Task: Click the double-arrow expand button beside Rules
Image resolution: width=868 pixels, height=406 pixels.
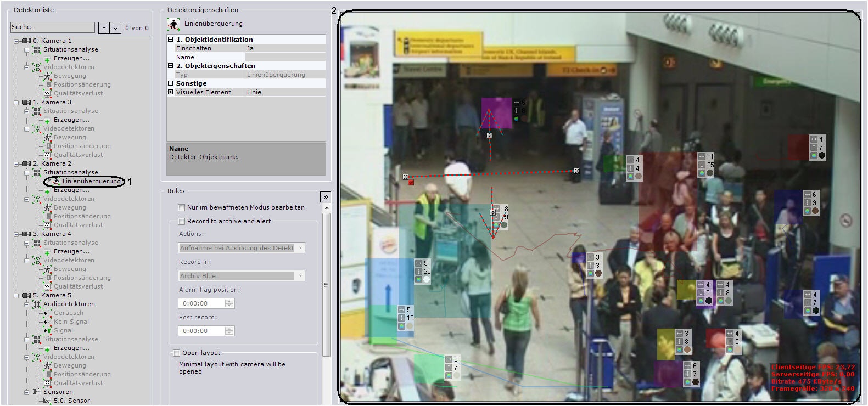Action: pos(326,197)
